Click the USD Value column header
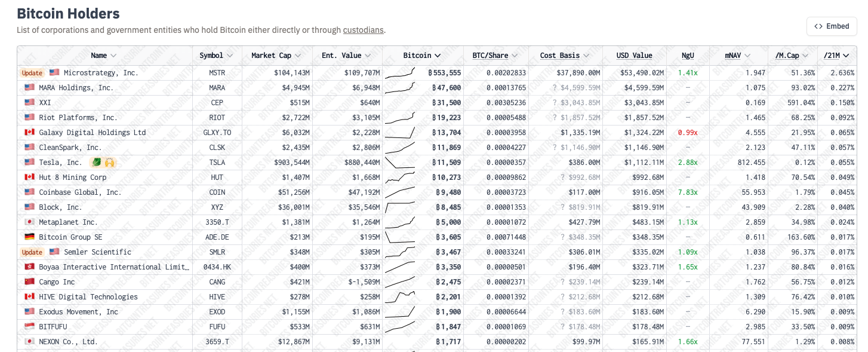 point(634,56)
